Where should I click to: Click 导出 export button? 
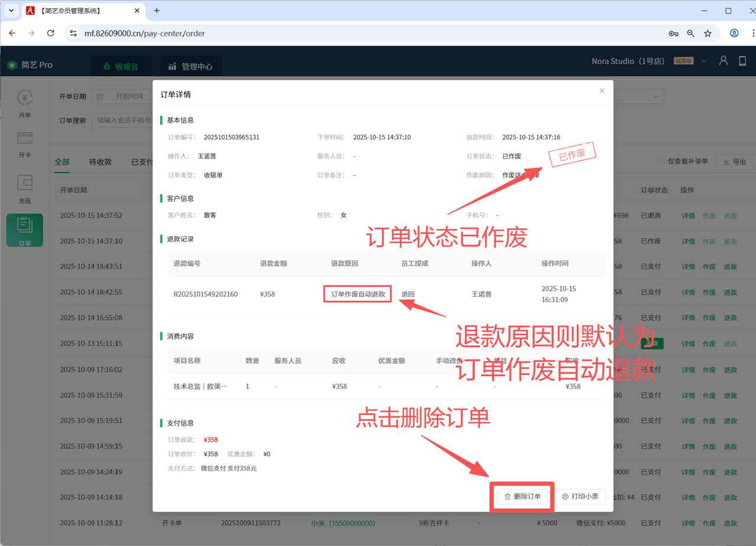(734, 162)
